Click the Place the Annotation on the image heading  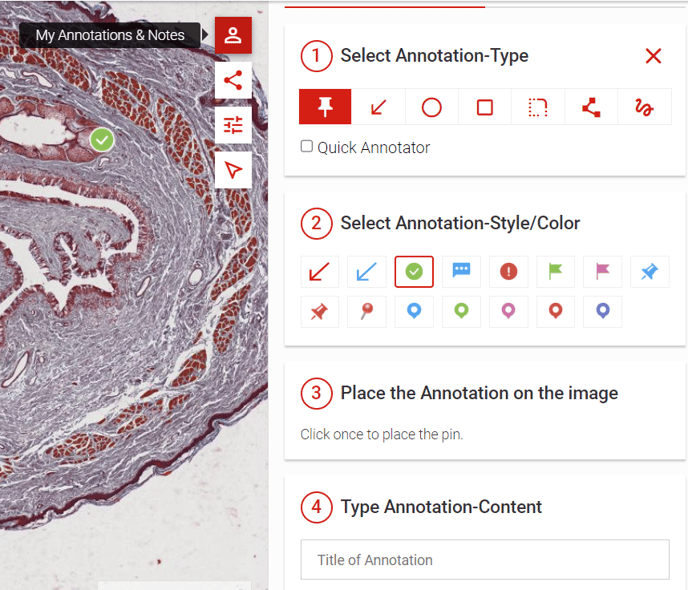point(479,393)
